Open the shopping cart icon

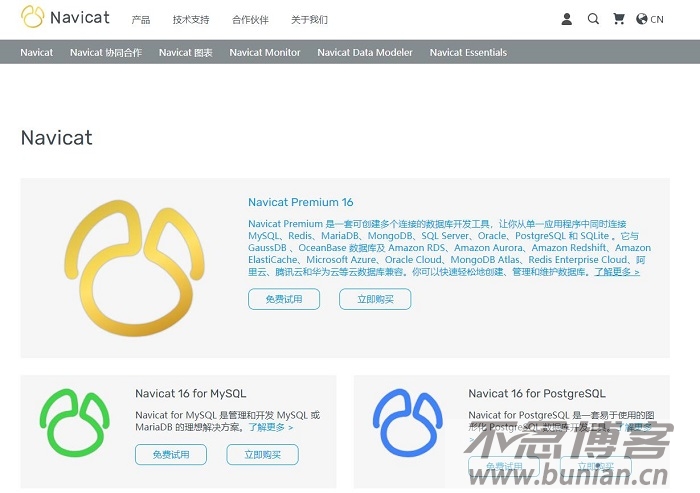[x=618, y=19]
